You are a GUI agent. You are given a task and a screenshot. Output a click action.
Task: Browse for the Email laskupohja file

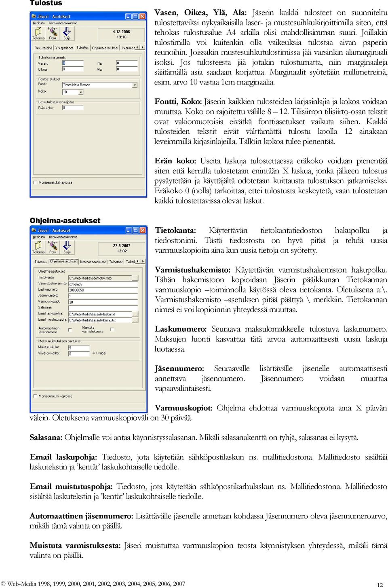(135, 314)
